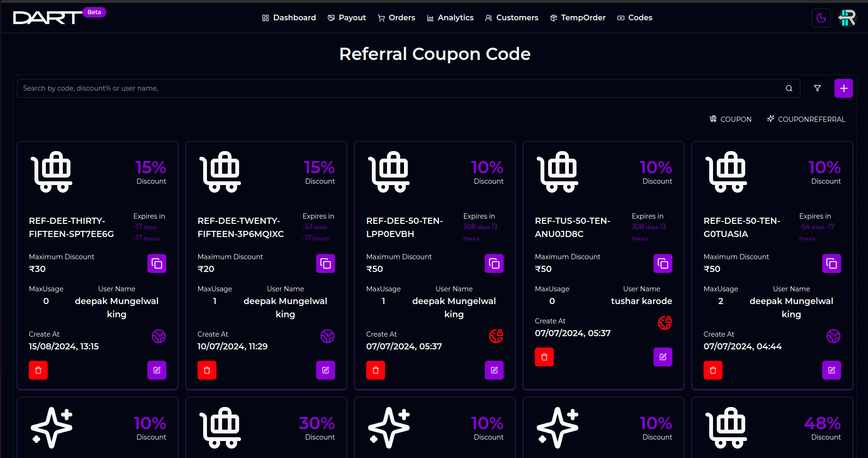Viewport: 868px width, 458px height.
Task: Switch to COUPONREFERRAL tab
Action: (806, 119)
